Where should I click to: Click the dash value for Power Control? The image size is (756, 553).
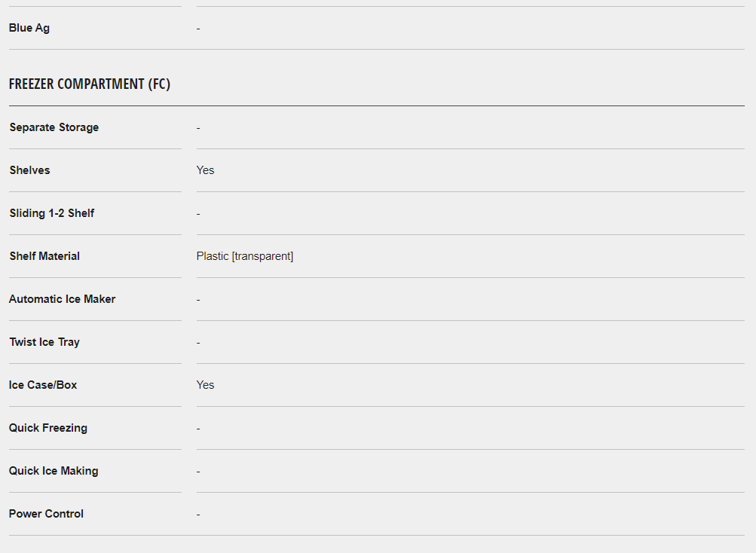(x=198, y=515)
